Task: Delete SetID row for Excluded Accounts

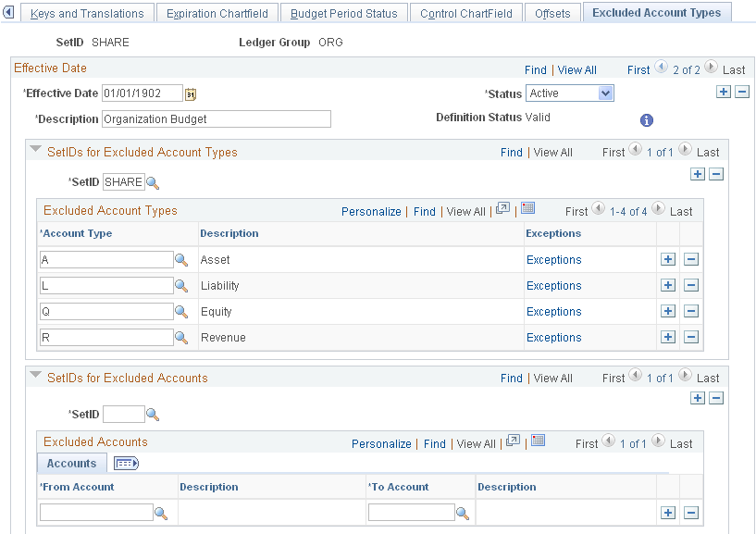Action: point(716,398)
